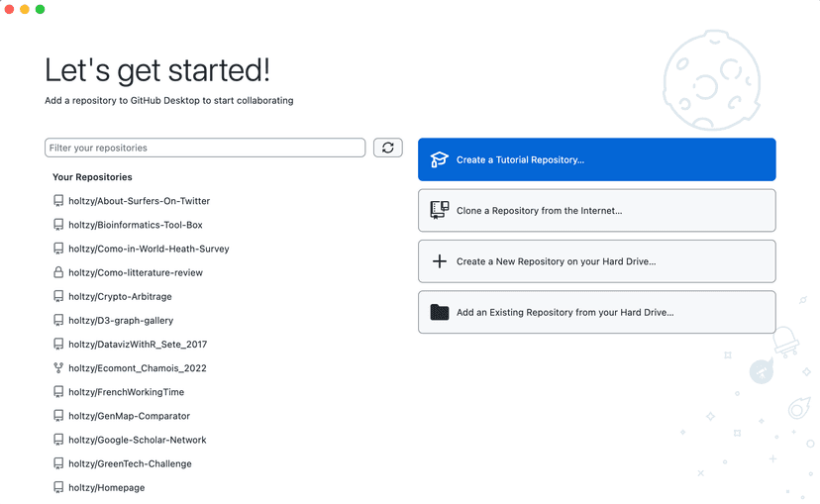Click the Your Repositories heading
Screen dimensions: 820x504
click(x=92, y=176)
